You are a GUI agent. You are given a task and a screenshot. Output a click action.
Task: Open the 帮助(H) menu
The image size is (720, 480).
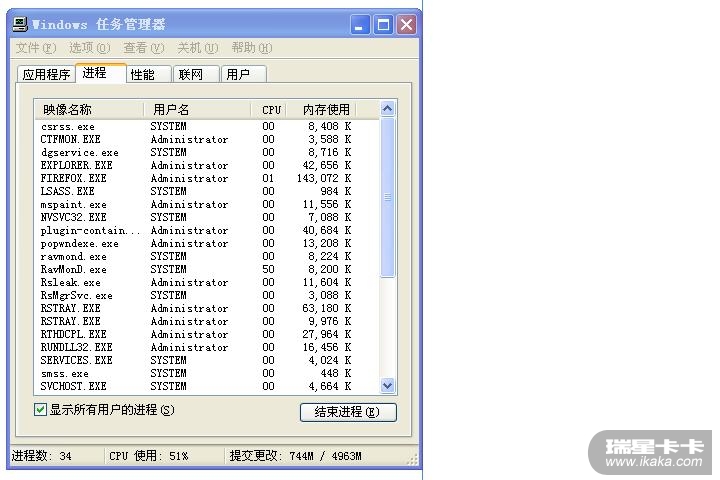[x=252, y=48]
